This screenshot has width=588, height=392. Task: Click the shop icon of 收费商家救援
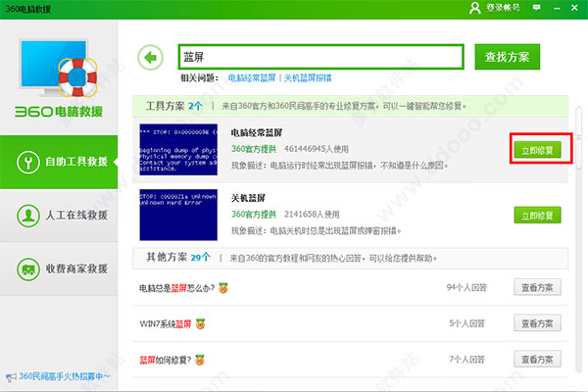28,269
